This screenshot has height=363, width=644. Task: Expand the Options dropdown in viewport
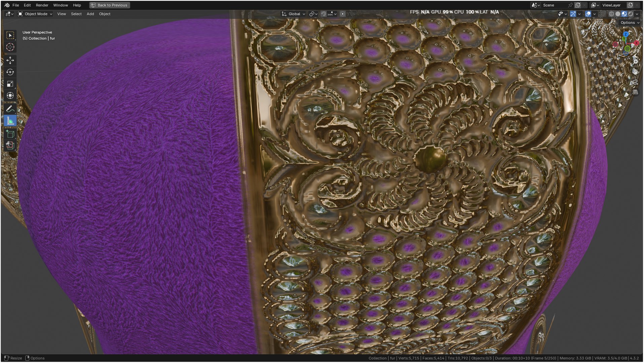point(630,23)
